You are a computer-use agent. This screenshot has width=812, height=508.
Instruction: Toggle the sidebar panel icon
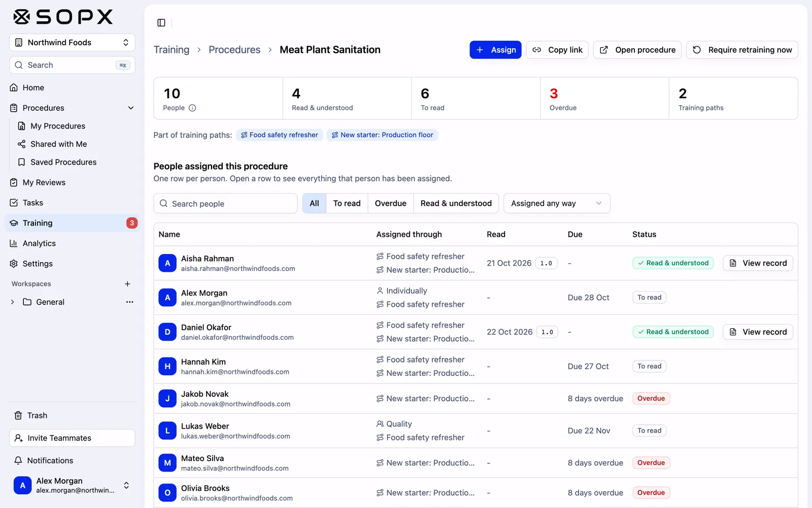[161, 22]
